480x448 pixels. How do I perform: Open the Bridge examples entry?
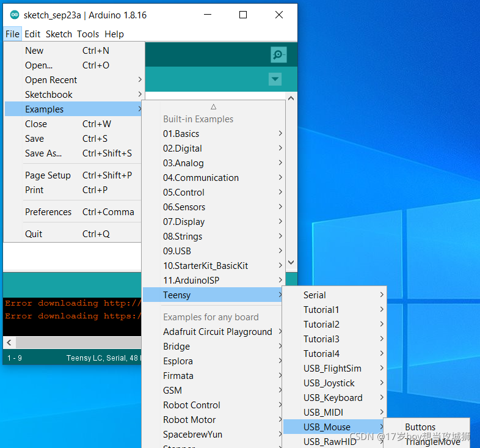pyautogui.click(x=213, y=347)
